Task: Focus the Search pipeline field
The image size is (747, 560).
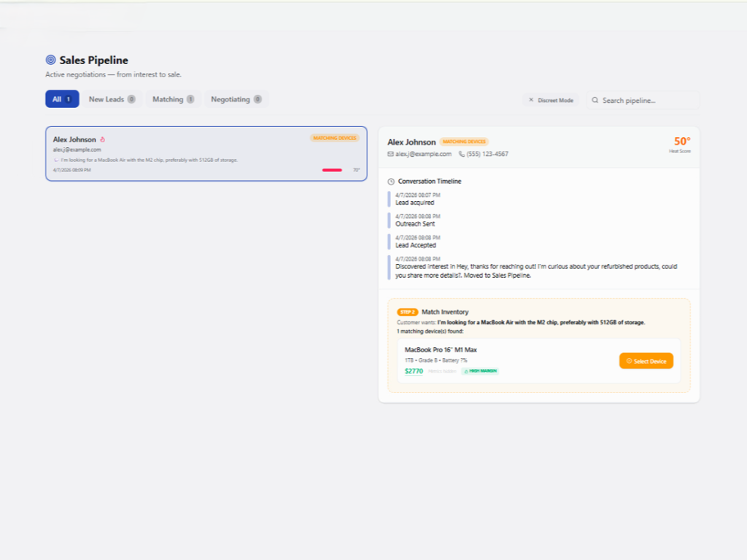Action: [x=646, y=100]
